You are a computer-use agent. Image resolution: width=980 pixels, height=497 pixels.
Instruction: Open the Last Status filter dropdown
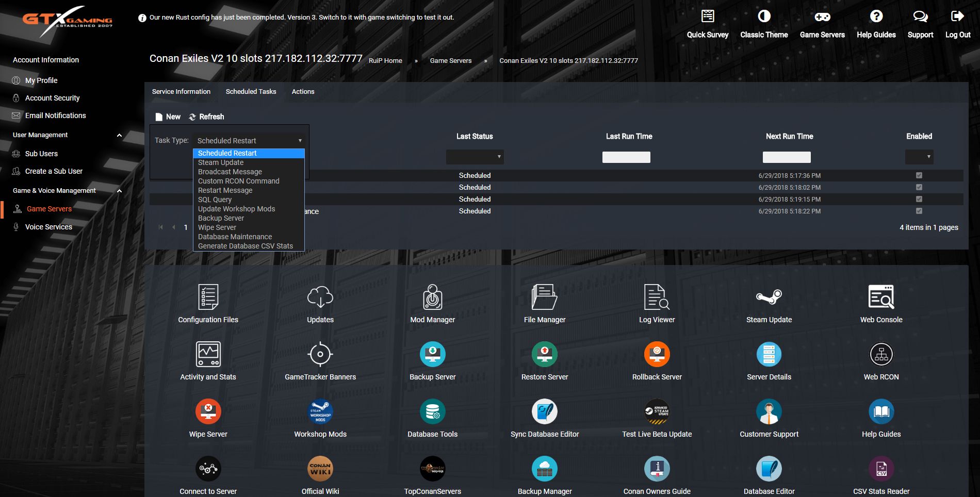pyautogui.click(x=475, y=157)
